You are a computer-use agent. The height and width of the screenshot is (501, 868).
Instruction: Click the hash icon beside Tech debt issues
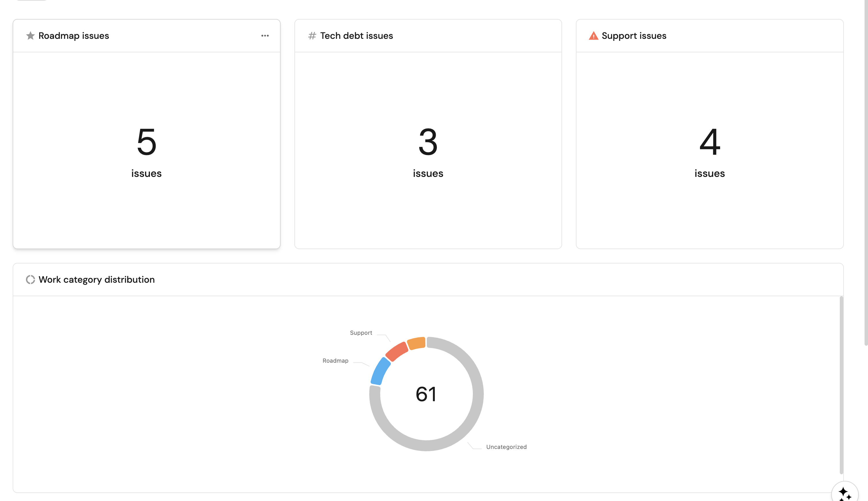click(x=312, y=36)
